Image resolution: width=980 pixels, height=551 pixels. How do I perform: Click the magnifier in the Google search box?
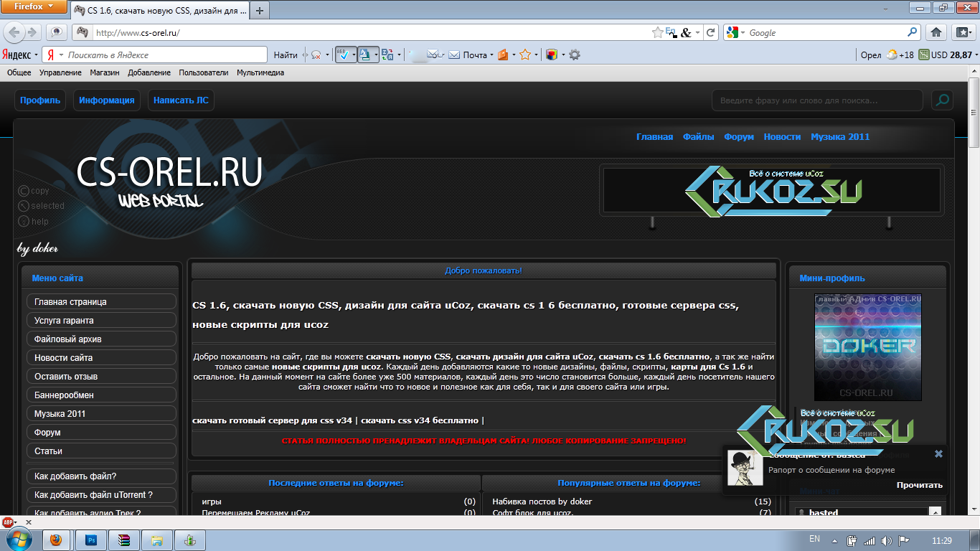[x=912, y=32]
